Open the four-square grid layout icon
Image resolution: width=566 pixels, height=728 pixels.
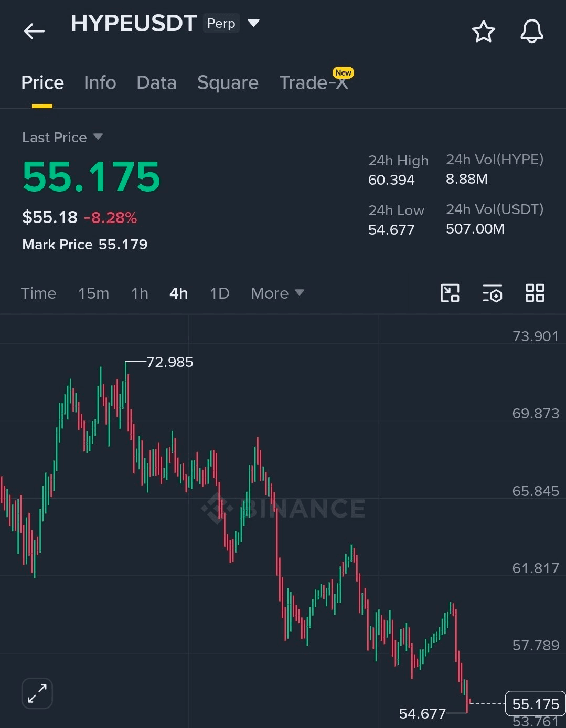[535, 293]
